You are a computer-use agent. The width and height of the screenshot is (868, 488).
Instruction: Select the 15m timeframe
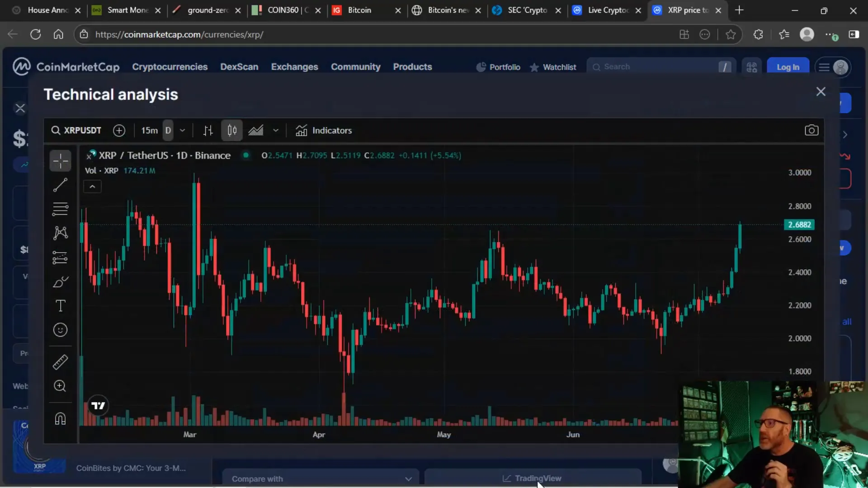coord(149,131)
